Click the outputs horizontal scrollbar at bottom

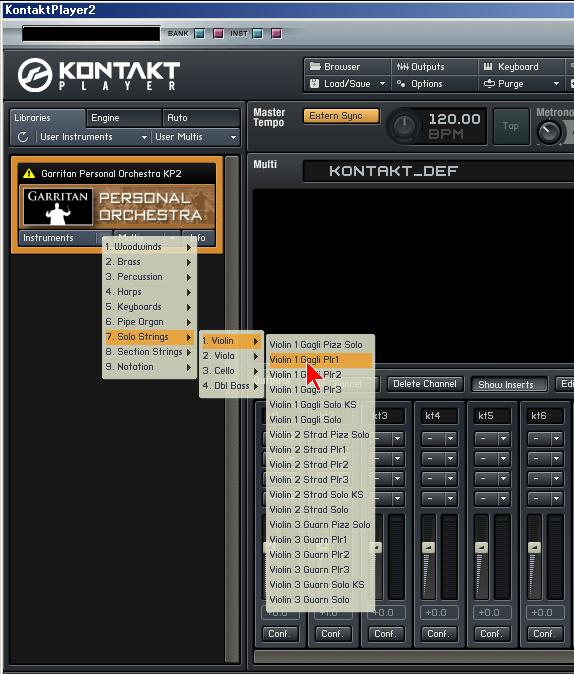(414, 657)
